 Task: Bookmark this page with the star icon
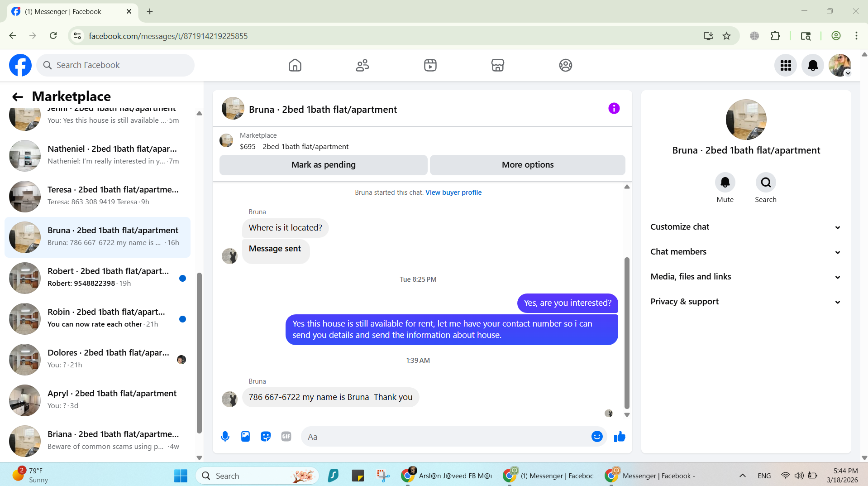point(726,36)
